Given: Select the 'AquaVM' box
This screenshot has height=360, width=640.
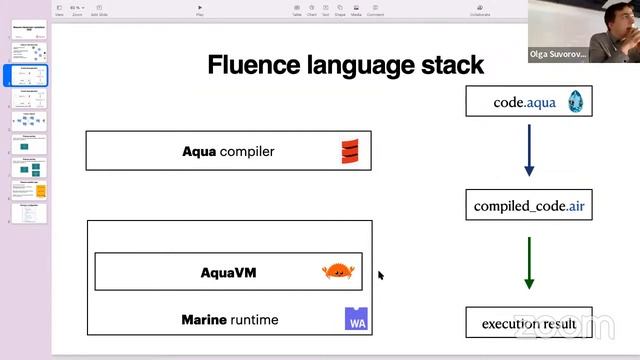Looking at the screenshot, I should pos(229,272).
